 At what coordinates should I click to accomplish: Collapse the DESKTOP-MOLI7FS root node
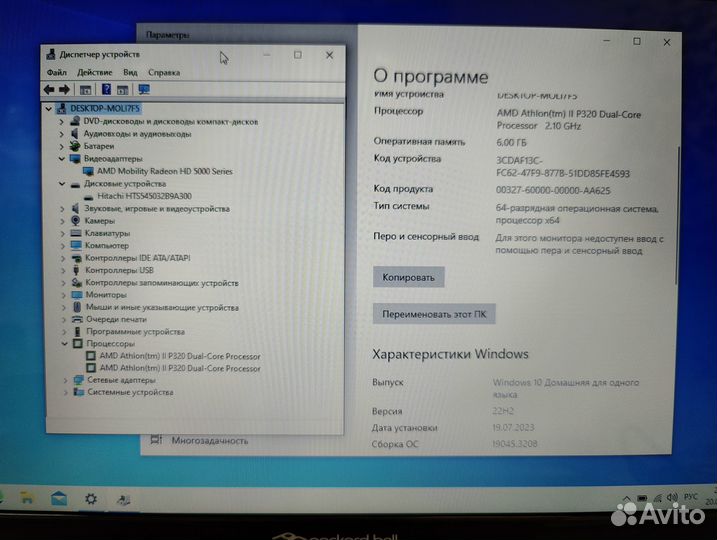coord(49,109)
